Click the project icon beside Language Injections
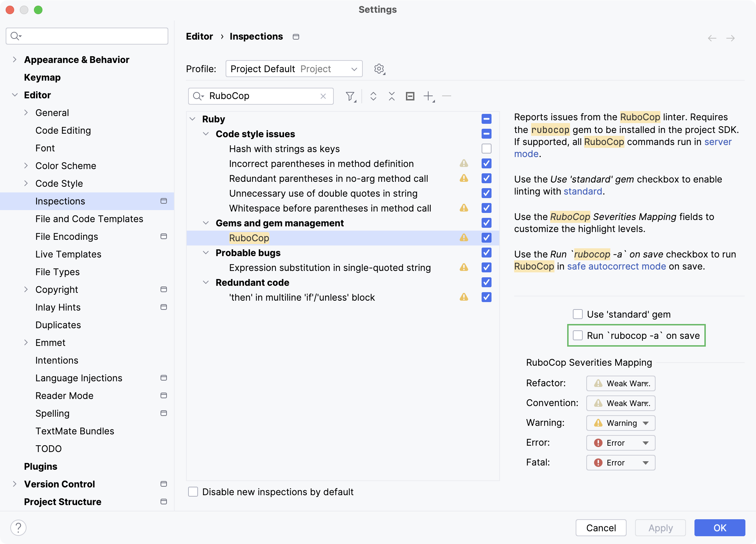This screenshot has height=544, width=756. [163, 378]
